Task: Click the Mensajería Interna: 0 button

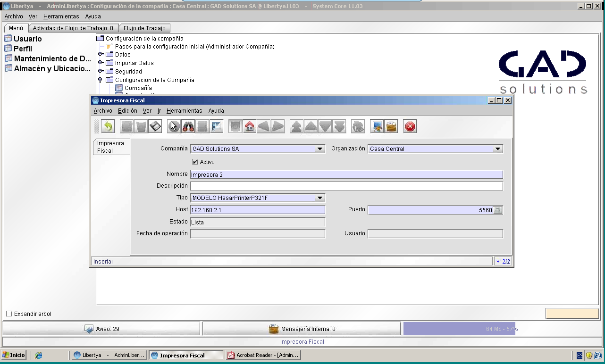Action: 302,329
